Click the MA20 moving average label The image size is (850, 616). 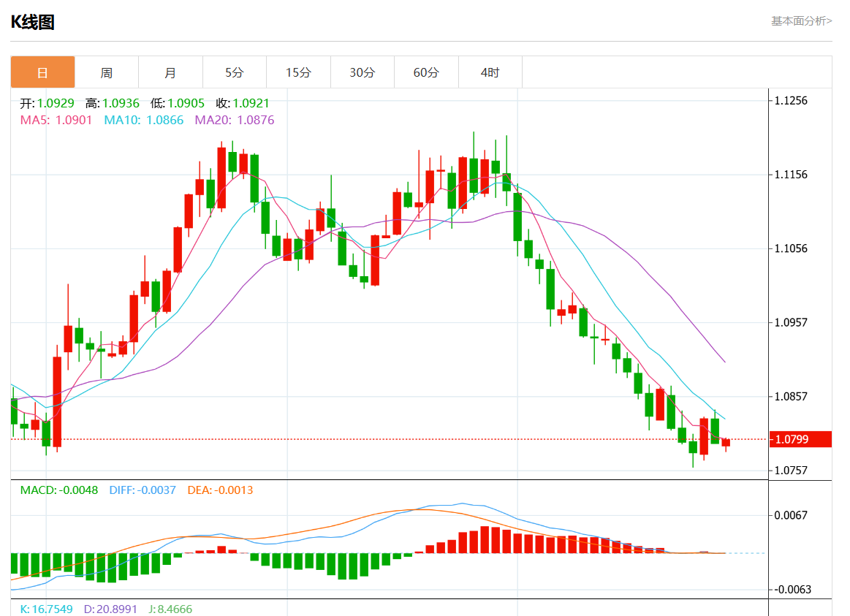click(x=234, y=120)
